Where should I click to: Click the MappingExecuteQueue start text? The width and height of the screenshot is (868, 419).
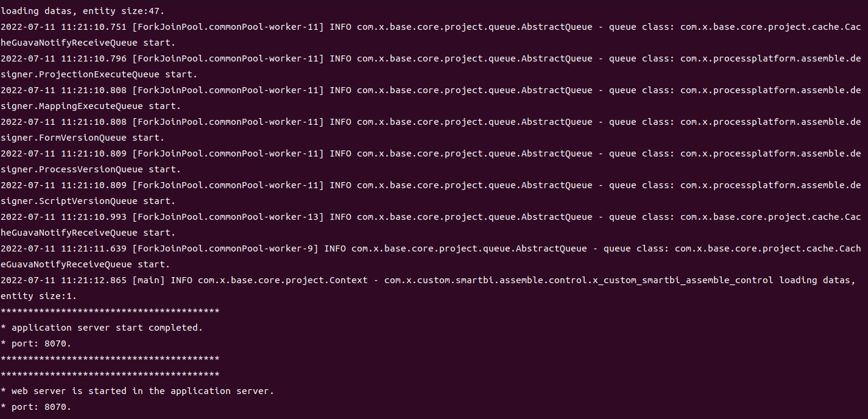(85, 106)
